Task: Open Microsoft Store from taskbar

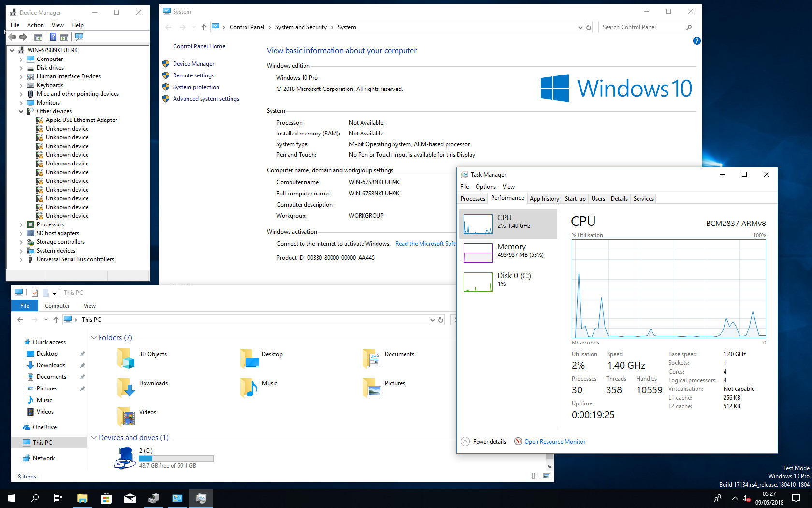Action: (106, 498)
